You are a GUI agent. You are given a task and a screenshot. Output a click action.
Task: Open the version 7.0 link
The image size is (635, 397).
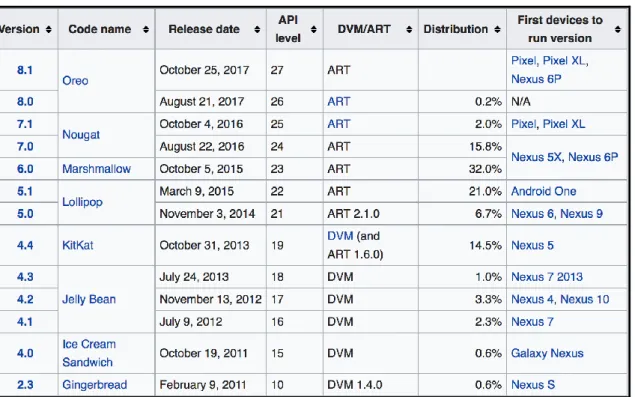tap(25, 147)
